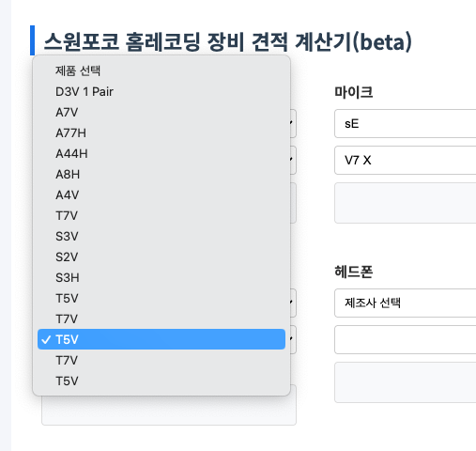The width and height of the screenshot is (476, 451).
Task: Click the 스원포코 홈레코딩 장비 견적 계산기 heading
Action: click(x=227, y=41)
